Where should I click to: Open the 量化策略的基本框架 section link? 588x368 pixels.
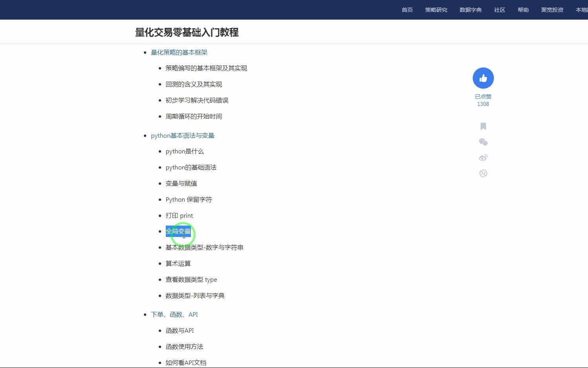pyautogui.click(x=179, y=52)
